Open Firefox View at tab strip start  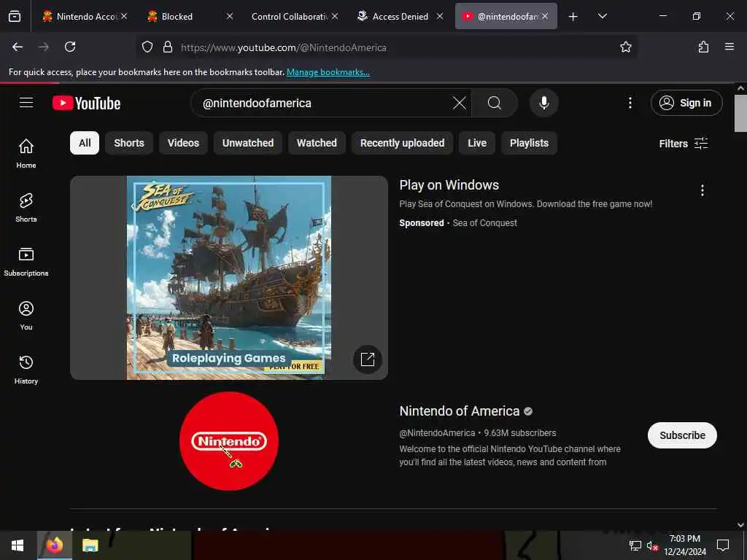tap(15, 16)
